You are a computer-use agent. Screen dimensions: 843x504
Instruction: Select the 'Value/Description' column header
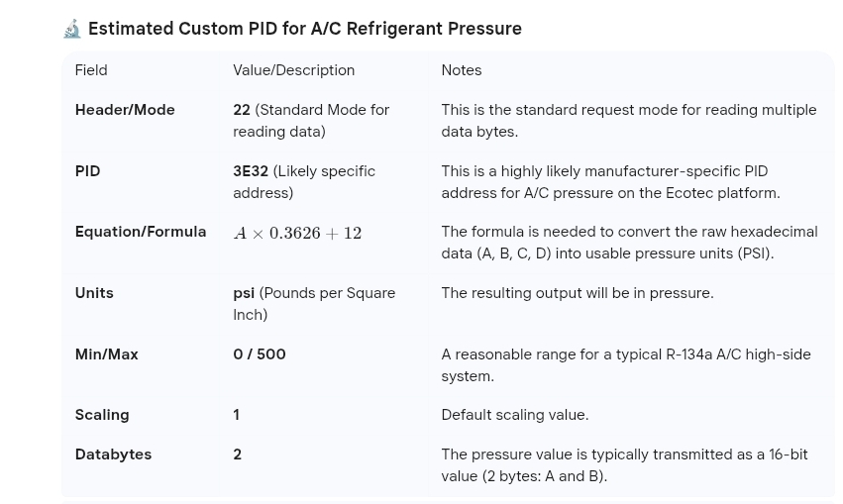pos(293,70)
